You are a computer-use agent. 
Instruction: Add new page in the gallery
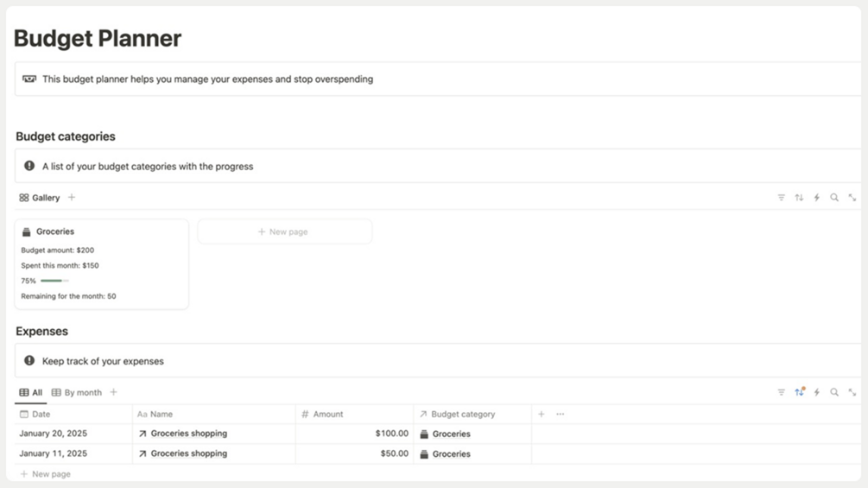click(x=284, y=231)
